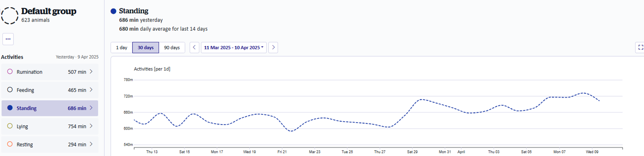Screen dimensions: 644x156
Task: Click the 680 min daily average text
Action: pyautogui.click(x=163, y=29)
